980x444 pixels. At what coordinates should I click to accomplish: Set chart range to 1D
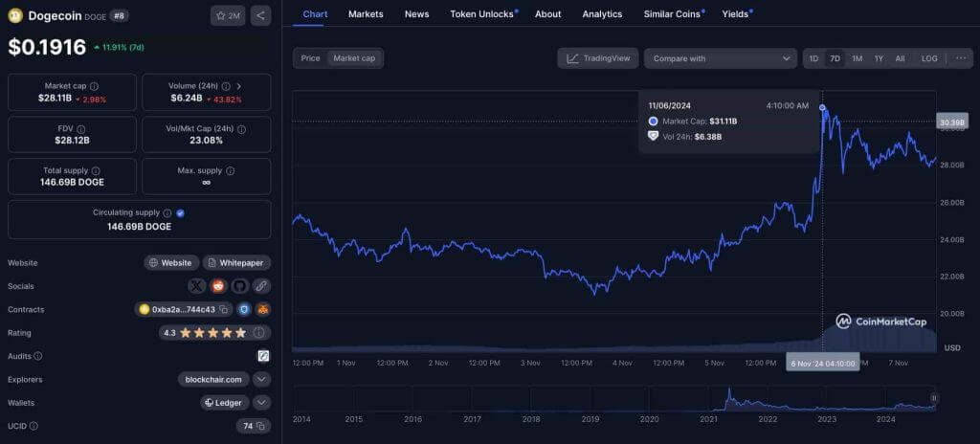[x=813, y=58]
